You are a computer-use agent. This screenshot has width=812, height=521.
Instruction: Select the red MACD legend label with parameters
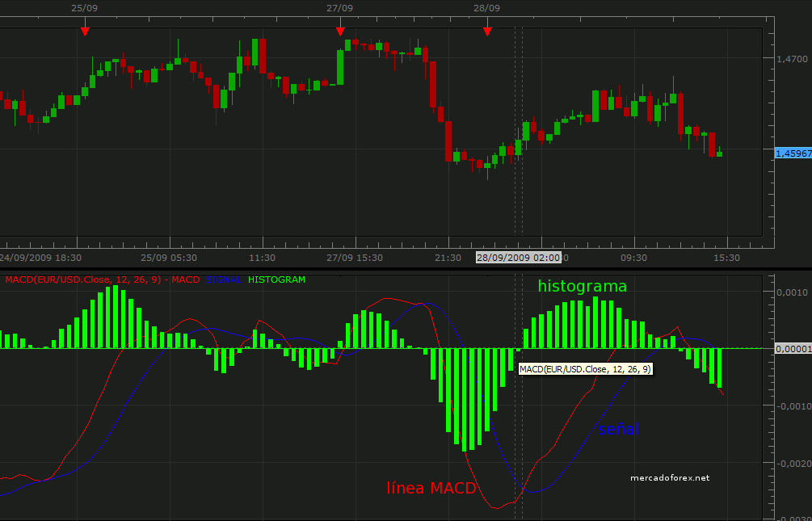[x=102, y=279]
